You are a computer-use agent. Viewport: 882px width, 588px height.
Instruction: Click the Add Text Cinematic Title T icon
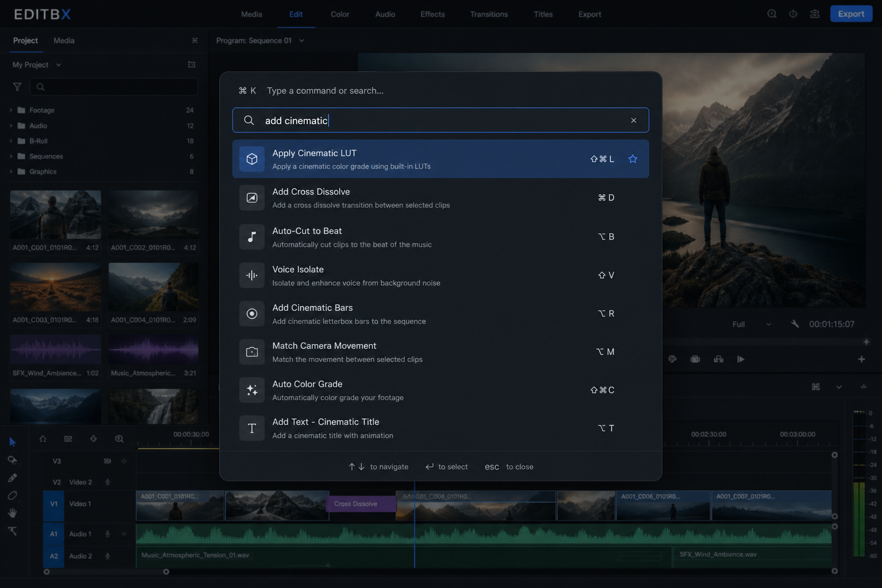pos(252,428)
